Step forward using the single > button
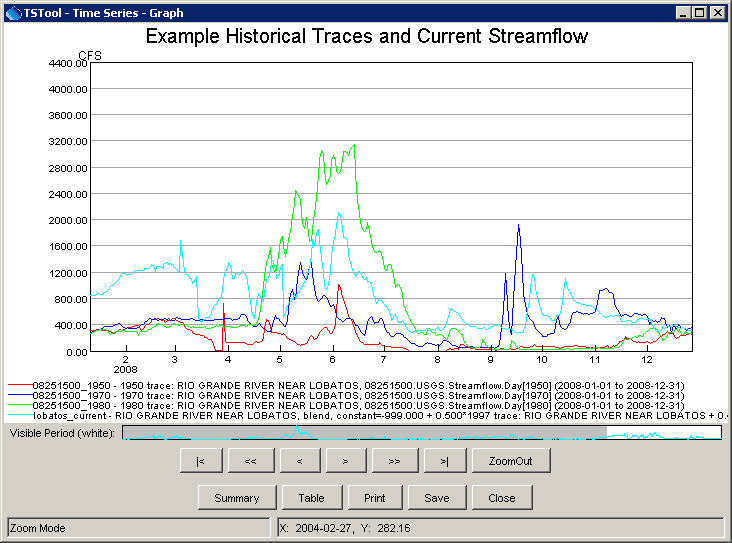 coord(345,461)
